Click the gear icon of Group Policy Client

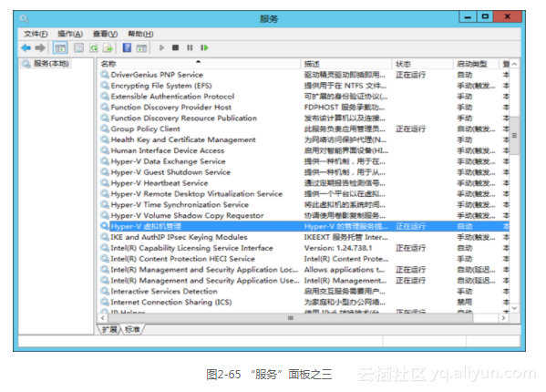coord(105,129)
